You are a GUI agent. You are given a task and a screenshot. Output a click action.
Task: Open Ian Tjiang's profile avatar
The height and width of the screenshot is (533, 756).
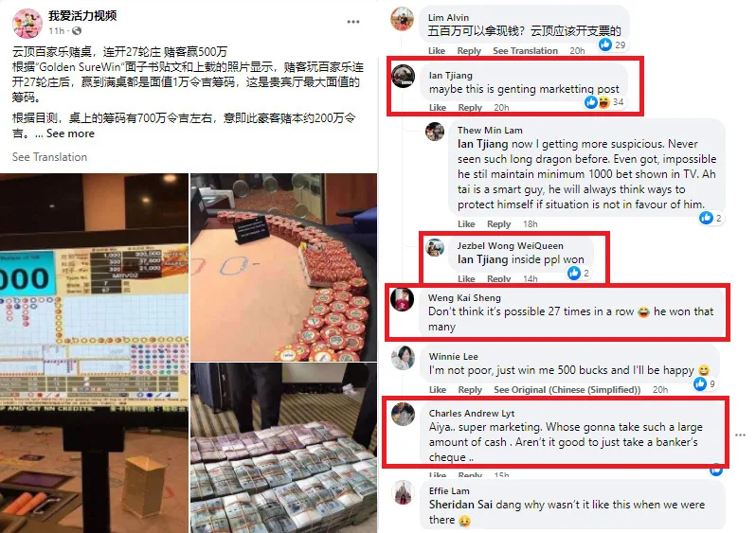coord(403,76)
